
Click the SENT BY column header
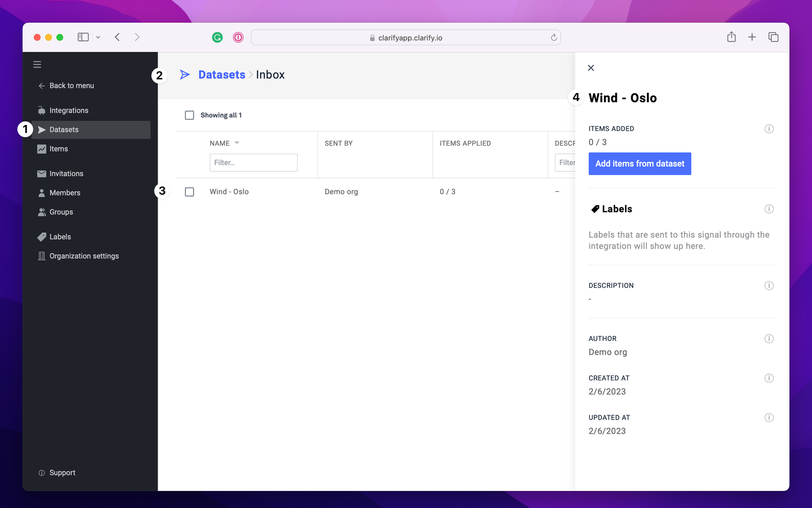pos(338,143)
